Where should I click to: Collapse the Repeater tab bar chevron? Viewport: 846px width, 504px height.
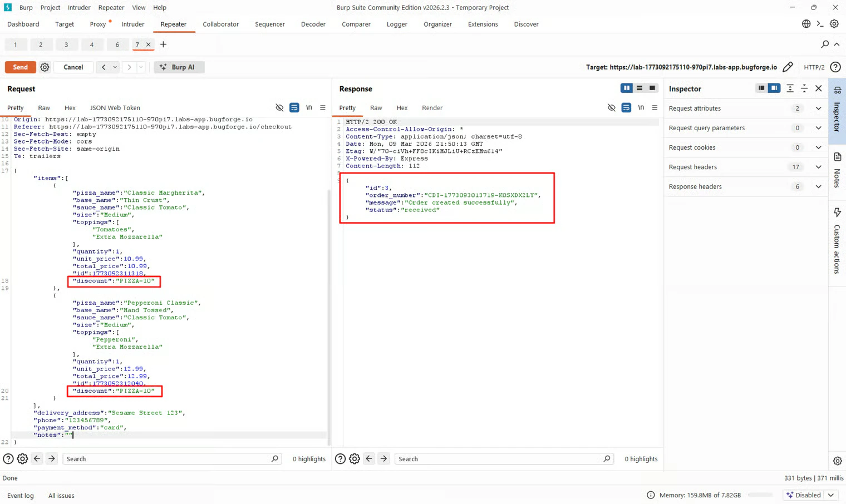(x=837, y=44)
